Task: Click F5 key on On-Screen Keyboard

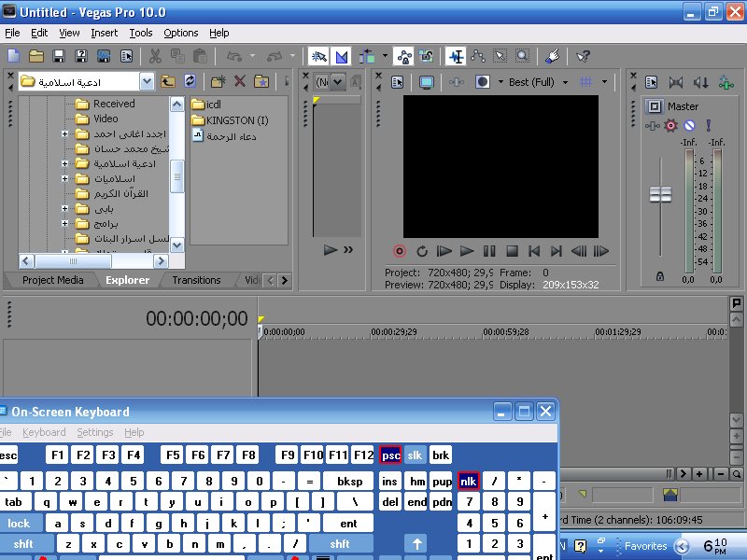Action: (x=173, y=455)
